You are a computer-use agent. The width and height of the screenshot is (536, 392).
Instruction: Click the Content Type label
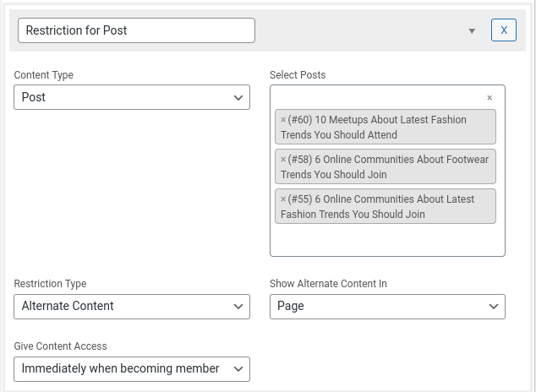(43, 75)
